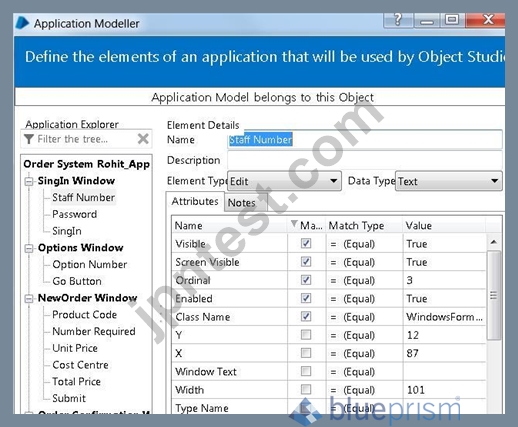Check the Width attribute match checkbox
This screenshot has height=427, width=518.
306,389
